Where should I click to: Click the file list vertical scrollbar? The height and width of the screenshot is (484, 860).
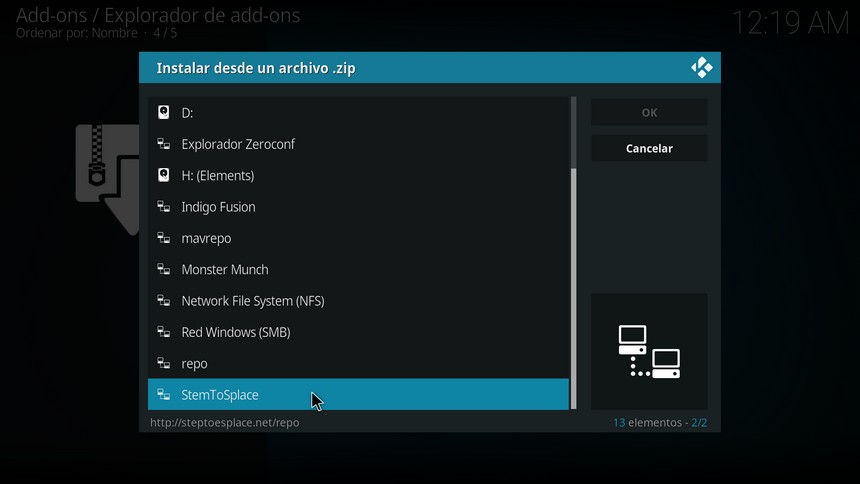point(574,253)
